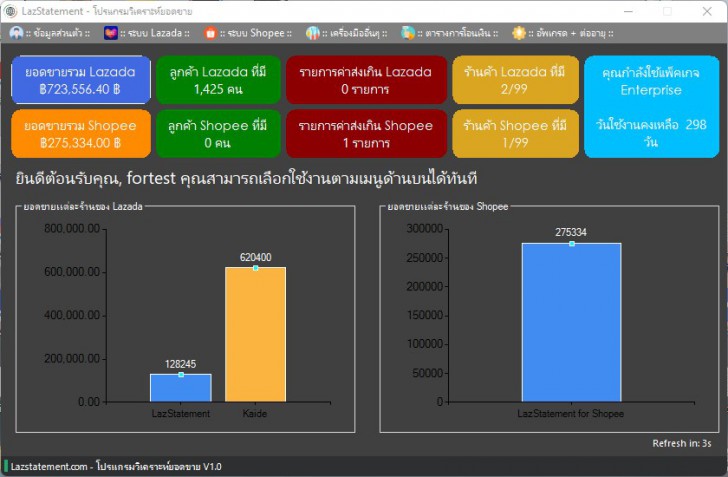
Task: Click the ยอดขายรวม Shopee orange card
Action: coord(81,134)
